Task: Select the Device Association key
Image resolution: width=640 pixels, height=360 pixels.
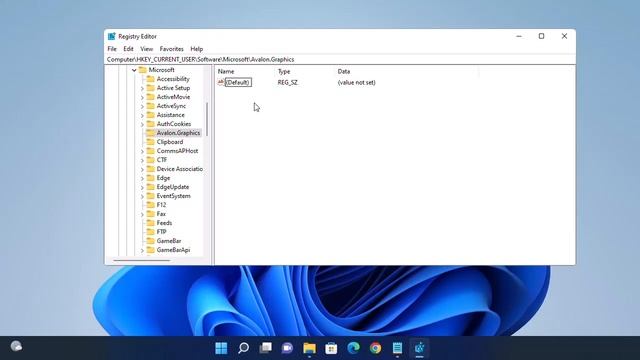Action: click(180, 169)
